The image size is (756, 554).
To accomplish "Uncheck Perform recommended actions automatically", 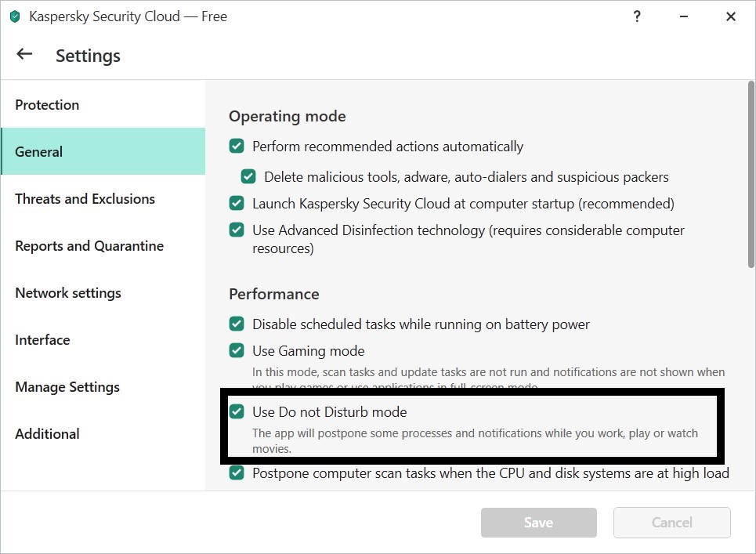I will (x=237, y=147).
